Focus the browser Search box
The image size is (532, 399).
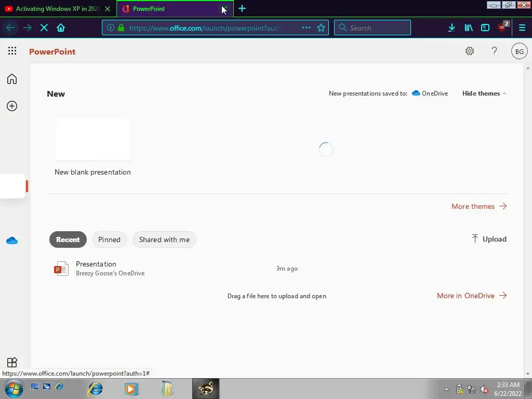pos(372,28)
